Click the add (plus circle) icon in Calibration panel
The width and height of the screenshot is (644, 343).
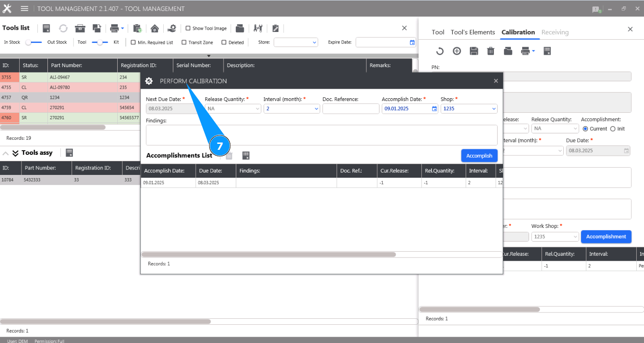tap(457, 51)
